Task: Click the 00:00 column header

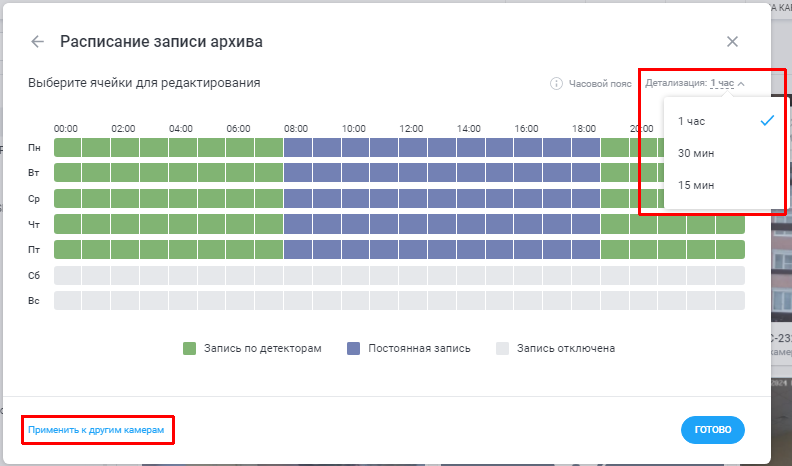Action: pyautogui.click(x=66, y=129)
